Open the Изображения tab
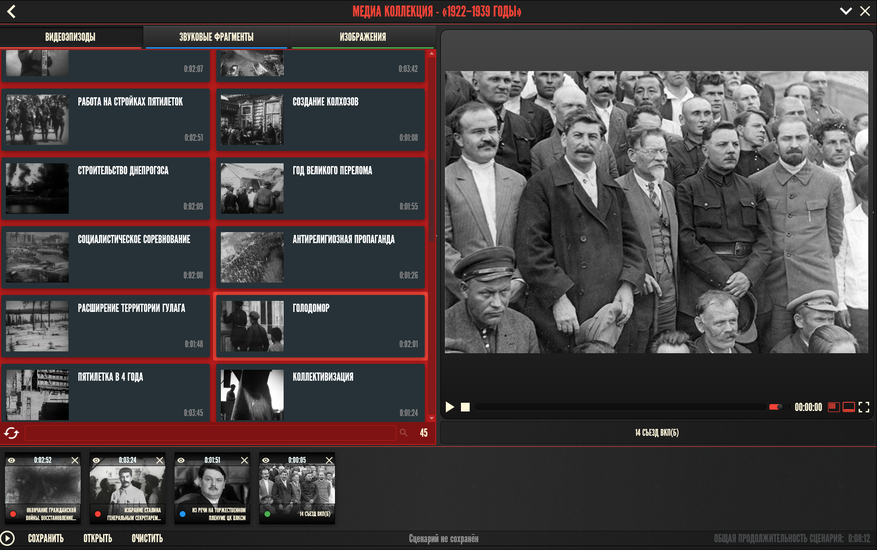The image size is (877, 550). [362, 37]
